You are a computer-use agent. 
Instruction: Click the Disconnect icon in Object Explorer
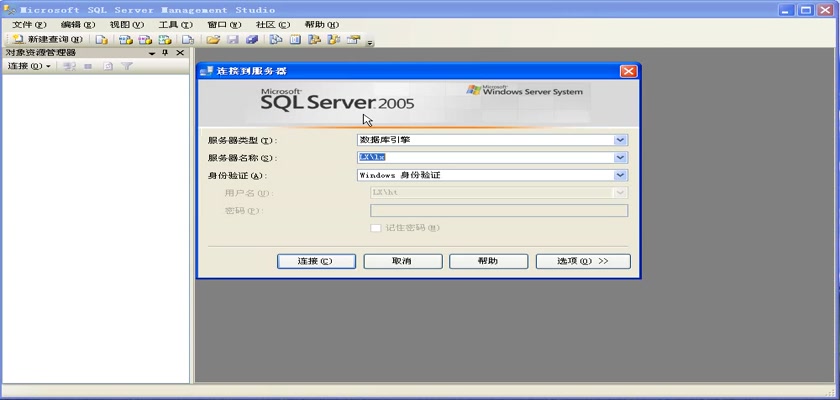click(x=69, y=66)
